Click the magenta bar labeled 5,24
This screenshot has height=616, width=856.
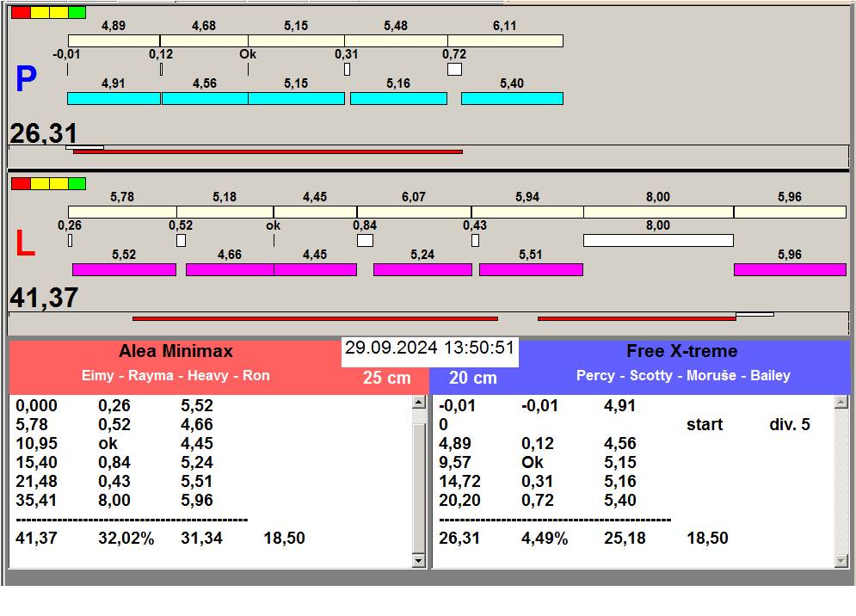point(423,270)
